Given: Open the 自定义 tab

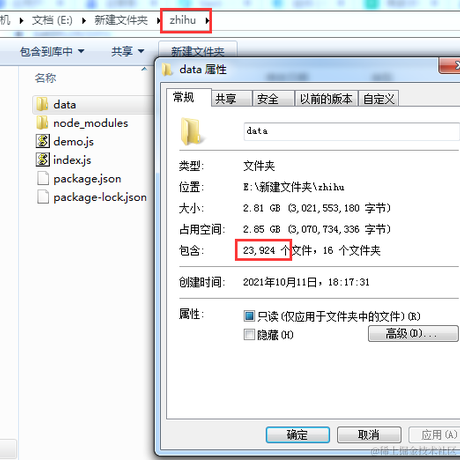Looking at the screenshot, I should coord(379,99).
